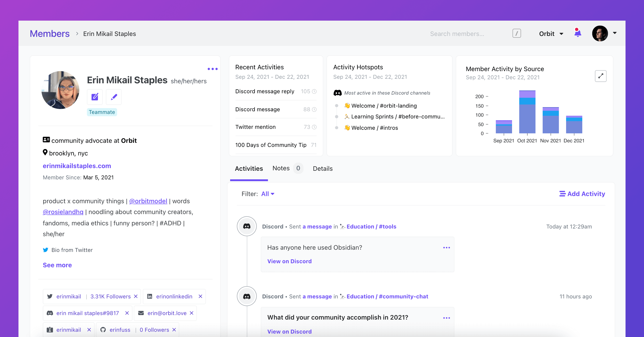Image resolution: width=644 pixels, height=337 pixels.
Task: Open the profile three-dots menu
Action: pyautogui.click(x=212, y=69)
